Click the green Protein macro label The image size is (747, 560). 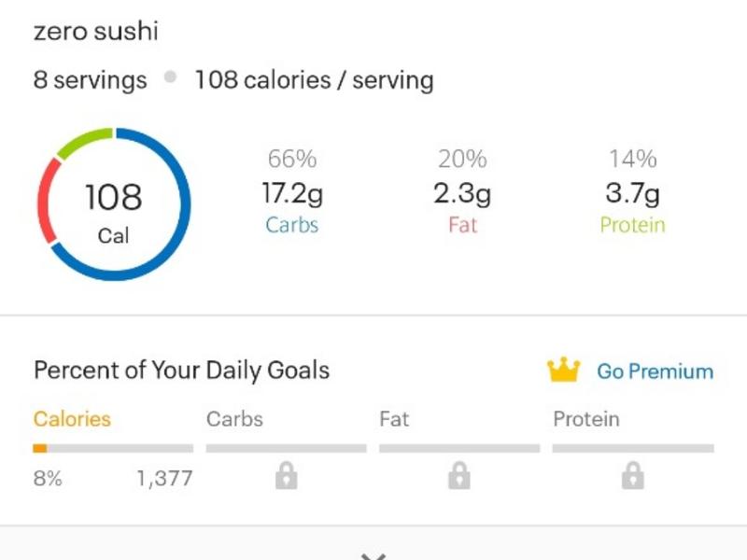click(x=632, y=225)
